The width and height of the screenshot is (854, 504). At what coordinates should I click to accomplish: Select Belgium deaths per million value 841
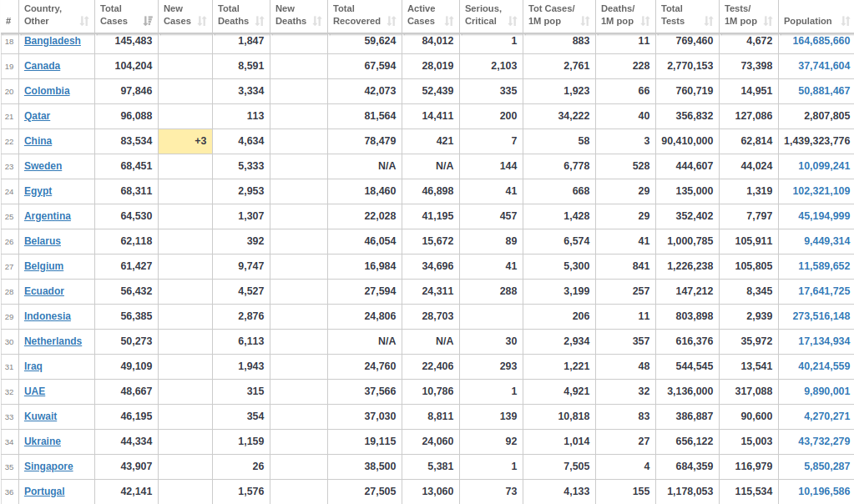tap(641, 266)
